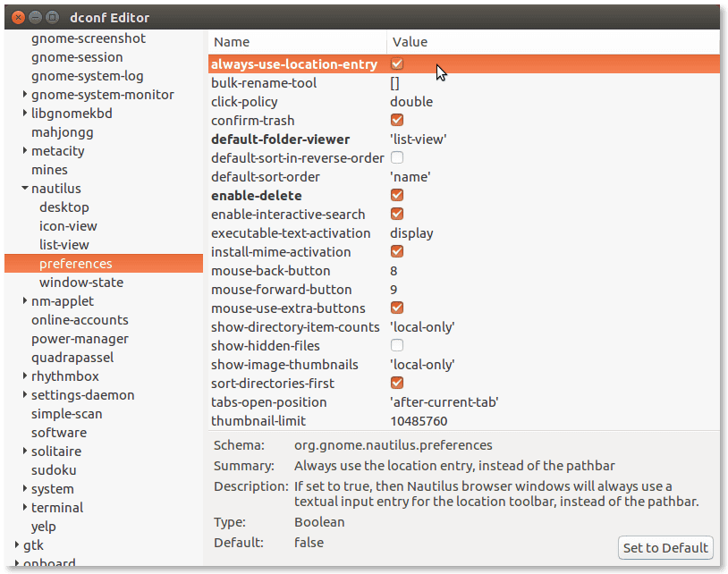The width and height of the screenshot is (728, 574).
Task: Uncheck sort-directories-first checkbox
Action: coord(397,383)
